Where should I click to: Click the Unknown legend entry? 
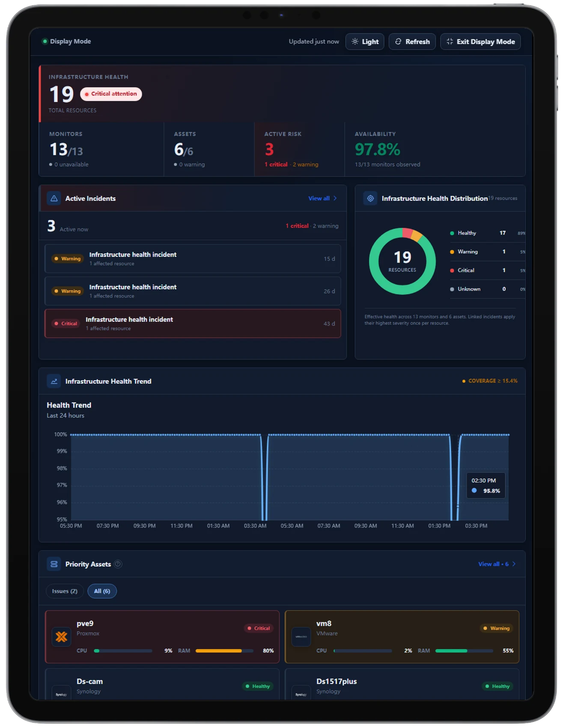pos(487,289)
